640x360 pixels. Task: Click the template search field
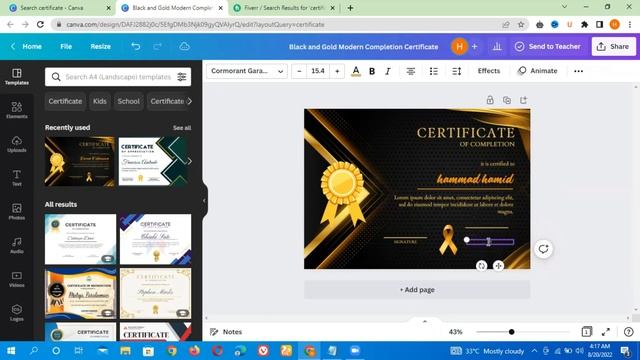point(118,77)
